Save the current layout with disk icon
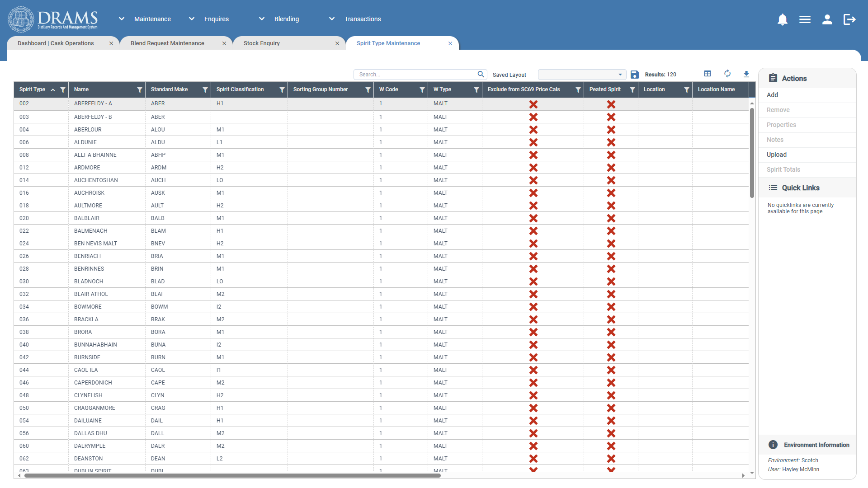The height and width of the screenshot is (488, 868). 635,75
